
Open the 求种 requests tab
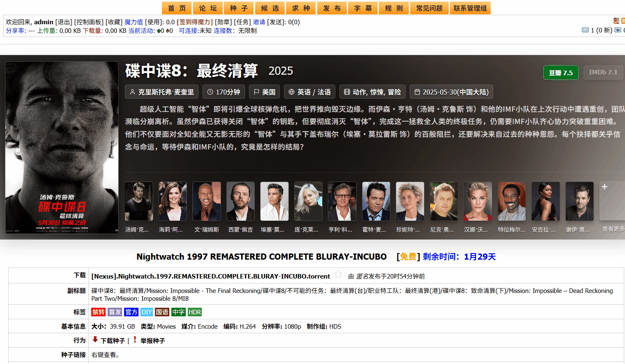(x=301, y=8)
